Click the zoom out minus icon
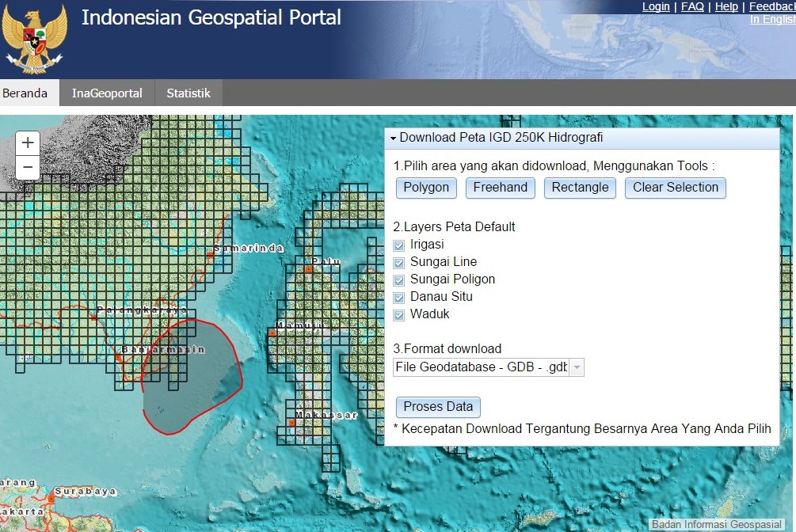The width and height of the screenshot is (796, 532). [x=27, y=167]
